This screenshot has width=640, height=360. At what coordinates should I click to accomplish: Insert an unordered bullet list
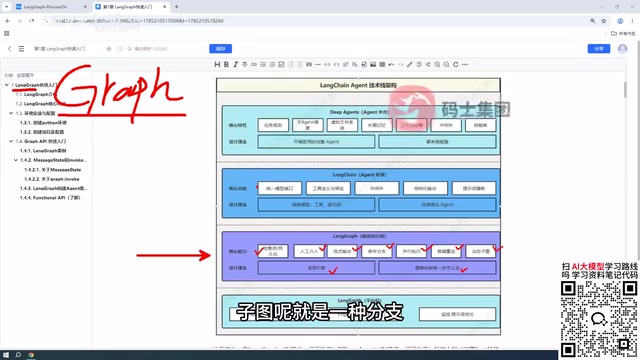point(263,64)
